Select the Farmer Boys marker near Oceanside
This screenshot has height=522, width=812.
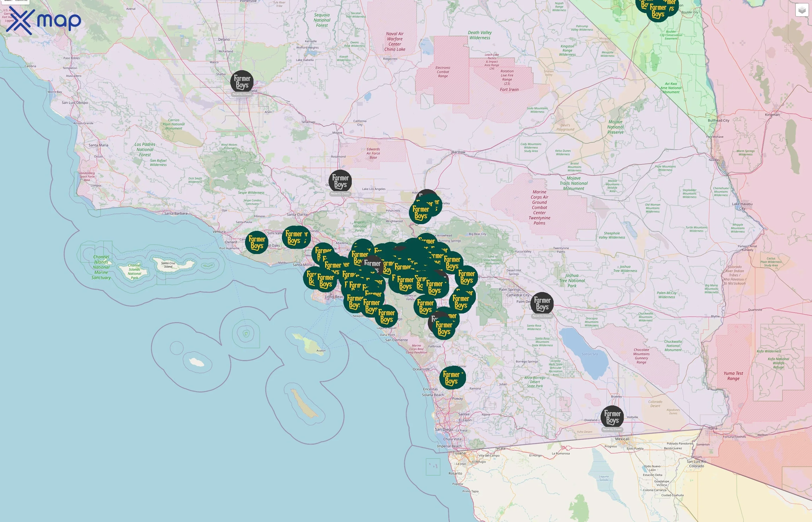pyautogui.click(x=453, y=377)
